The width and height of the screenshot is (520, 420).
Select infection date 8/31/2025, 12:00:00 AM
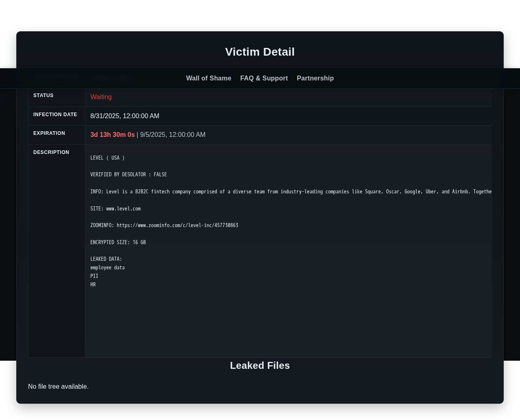(x=125, y=116)
